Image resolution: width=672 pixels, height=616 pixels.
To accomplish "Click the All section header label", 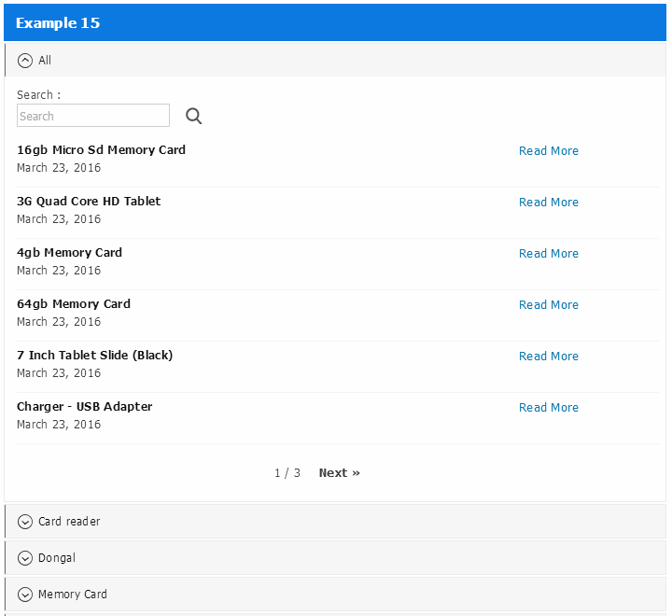I will coord(45,61).
